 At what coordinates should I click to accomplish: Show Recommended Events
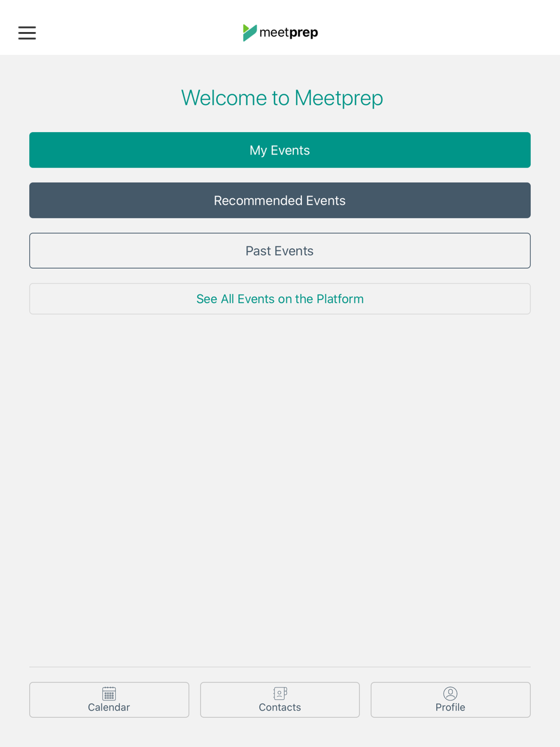tap(280, 200)
